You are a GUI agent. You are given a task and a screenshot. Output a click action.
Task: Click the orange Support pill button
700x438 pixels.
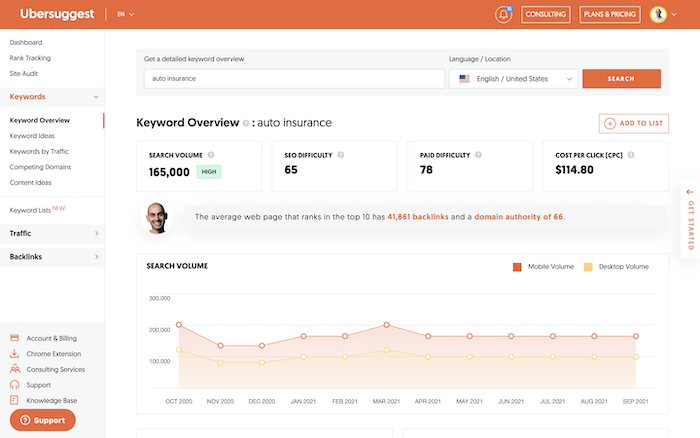(x=43, y=420)
